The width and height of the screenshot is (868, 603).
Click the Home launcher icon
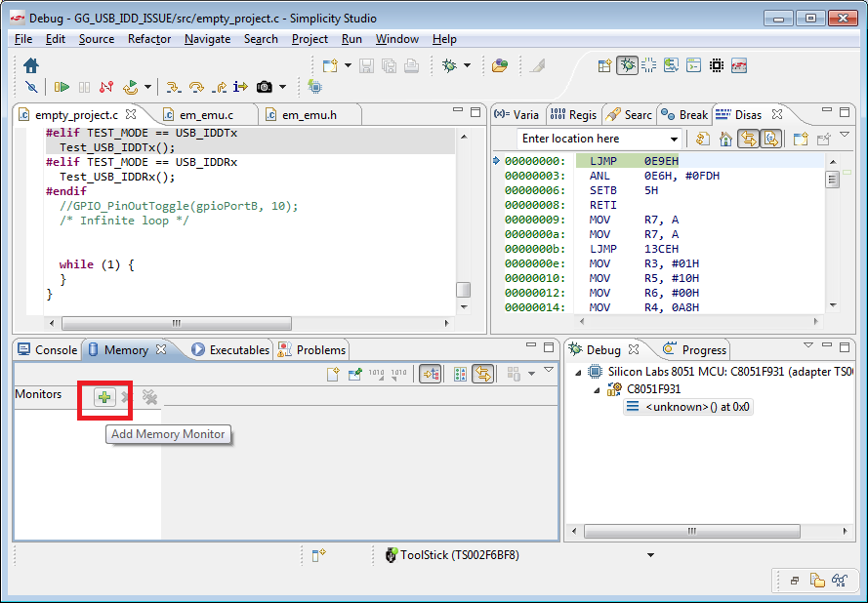click(x=30, y=64)
